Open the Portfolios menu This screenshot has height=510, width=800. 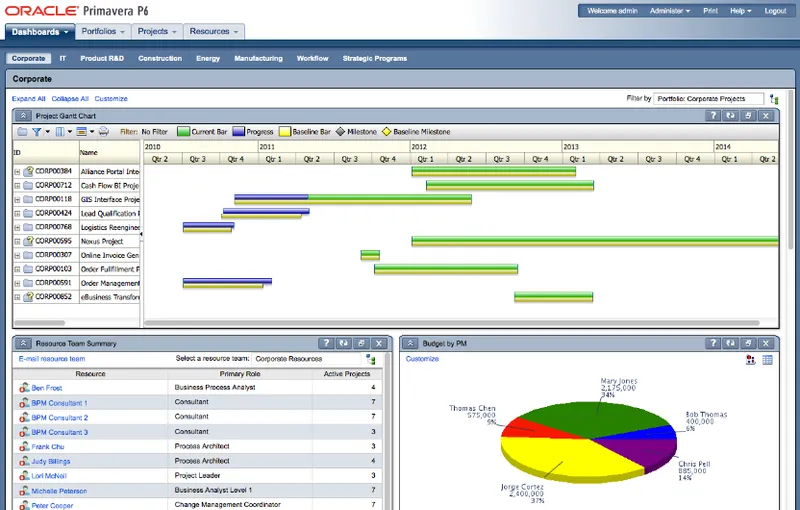click(103, 31)
